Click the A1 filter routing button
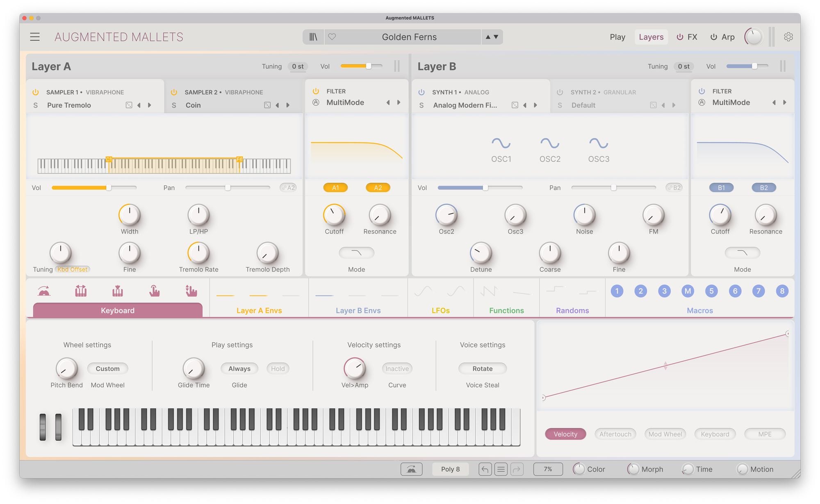Viewport: 820px width, 504px height. pyautogui.click(x=335, y=188)
